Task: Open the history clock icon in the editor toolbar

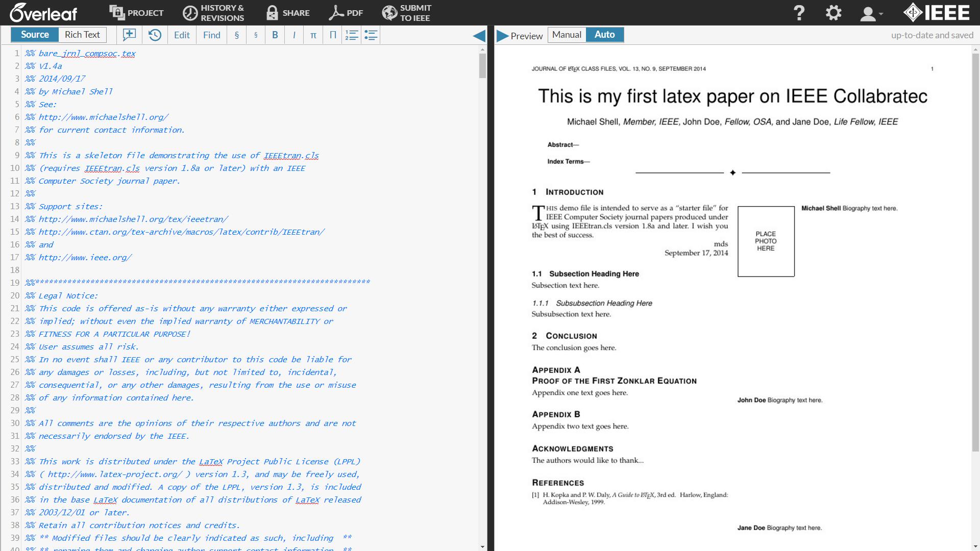Action: 155,35
